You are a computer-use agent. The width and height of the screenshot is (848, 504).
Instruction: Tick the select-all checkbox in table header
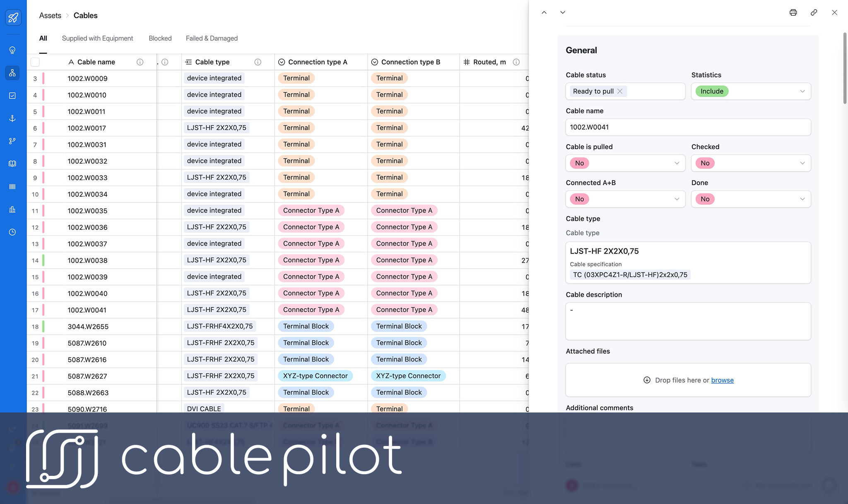point(35,62)
